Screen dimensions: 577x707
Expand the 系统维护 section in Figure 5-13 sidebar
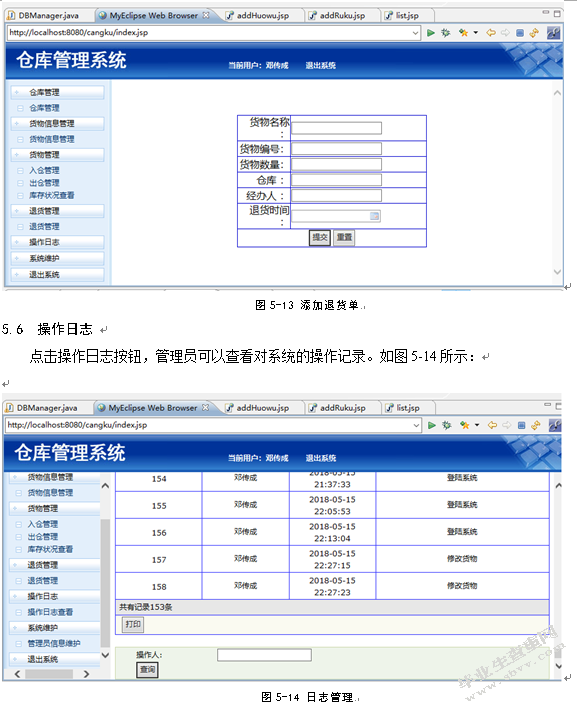pyautogui.click(x=57, y=258)
